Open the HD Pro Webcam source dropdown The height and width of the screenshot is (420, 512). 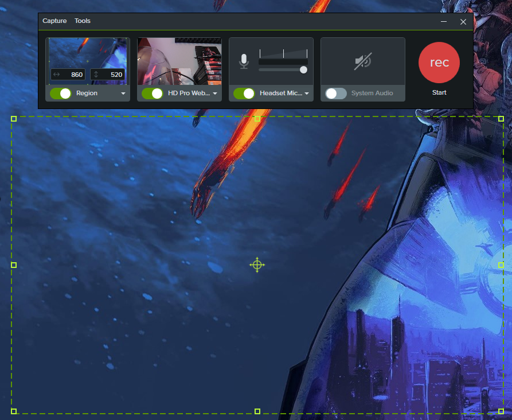coord(215,94)
